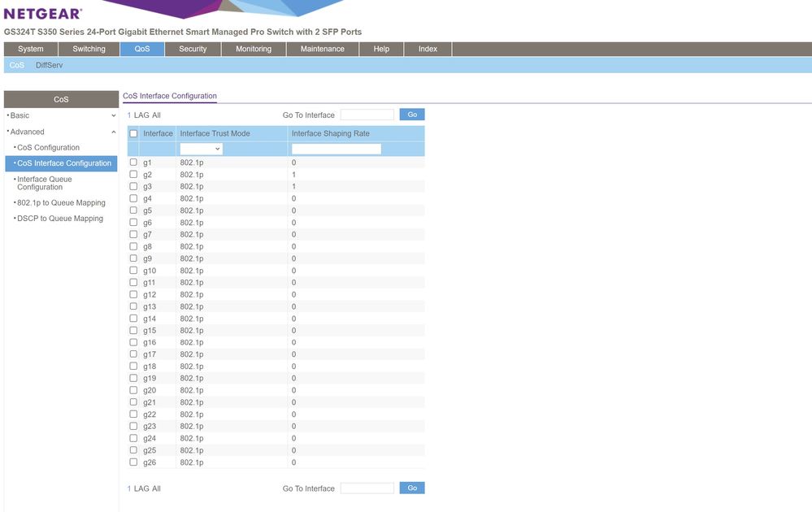Click the NETGEAR logo

pos(43,14)
